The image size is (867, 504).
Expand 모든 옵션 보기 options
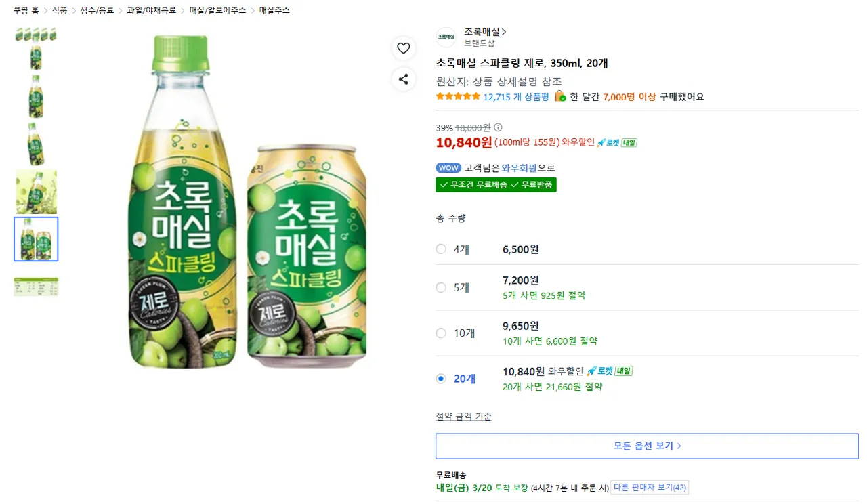tap(647, 446)
